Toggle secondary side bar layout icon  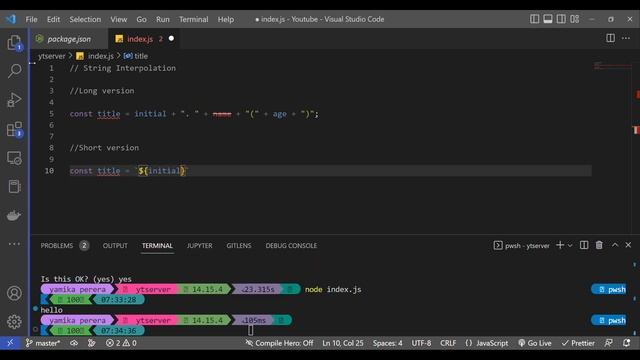coord(561,19)
